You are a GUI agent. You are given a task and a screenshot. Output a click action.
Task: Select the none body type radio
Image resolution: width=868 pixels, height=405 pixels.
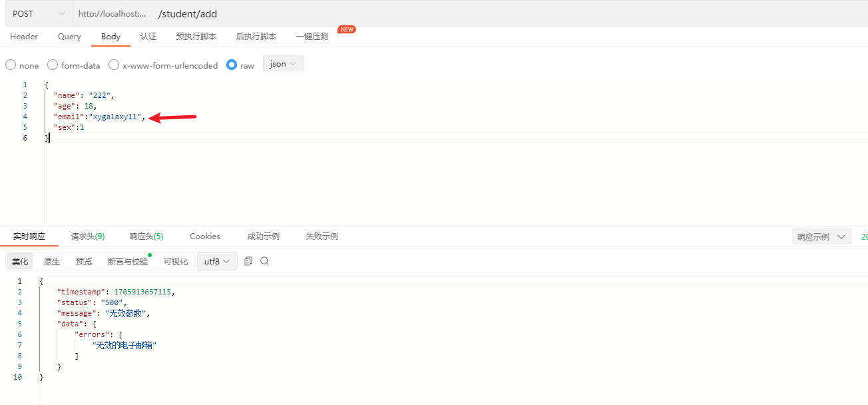[x=11, y=65]
